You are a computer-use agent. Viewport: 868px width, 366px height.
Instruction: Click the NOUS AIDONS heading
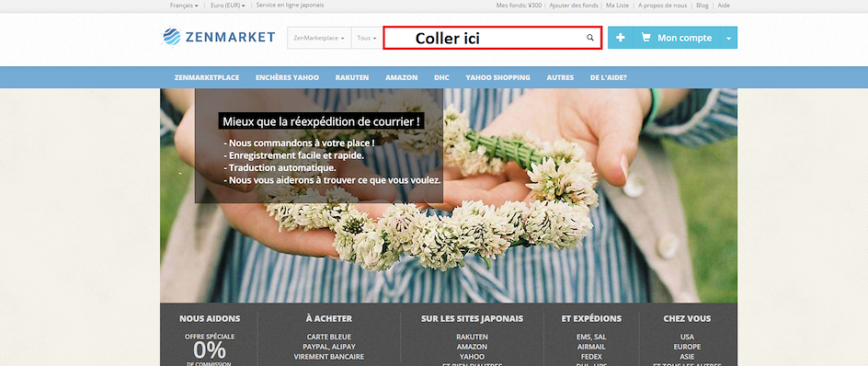(210, 319)
